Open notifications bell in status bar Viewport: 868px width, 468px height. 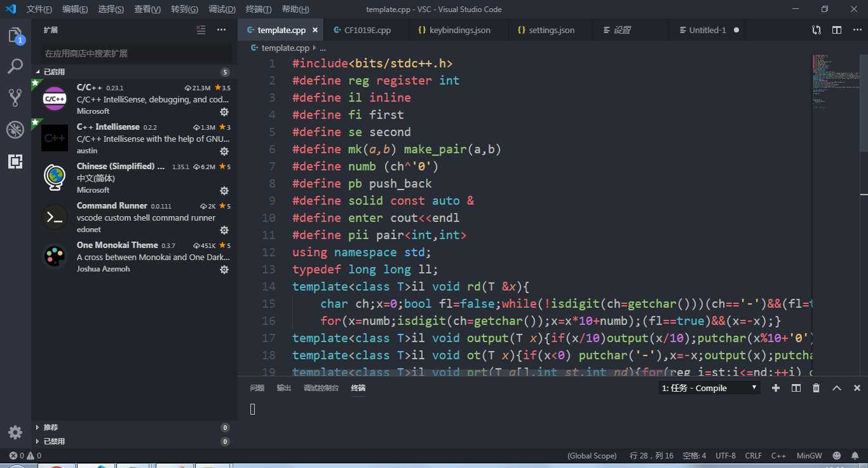click(855, 455)
